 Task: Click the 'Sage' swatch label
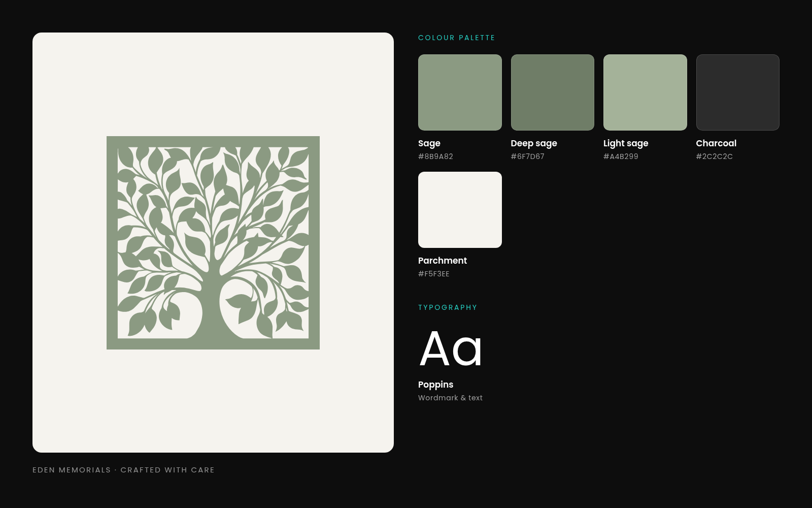[x=429, y=143]
